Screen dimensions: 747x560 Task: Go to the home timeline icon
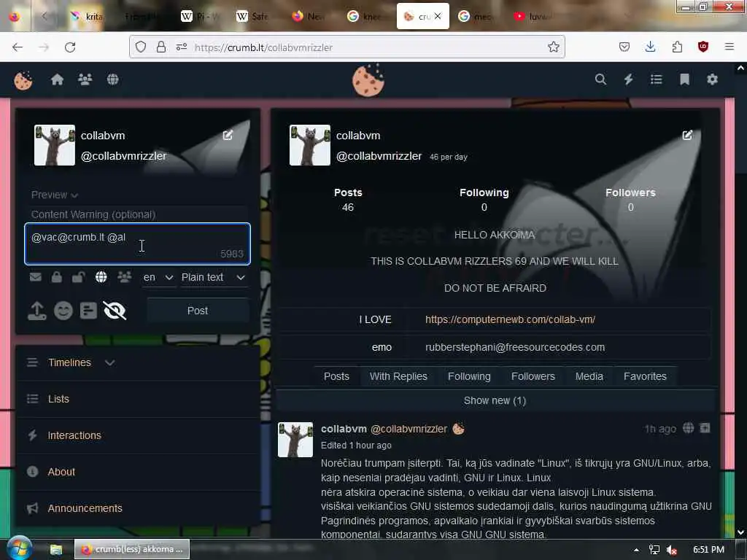[x=57, y=79]
